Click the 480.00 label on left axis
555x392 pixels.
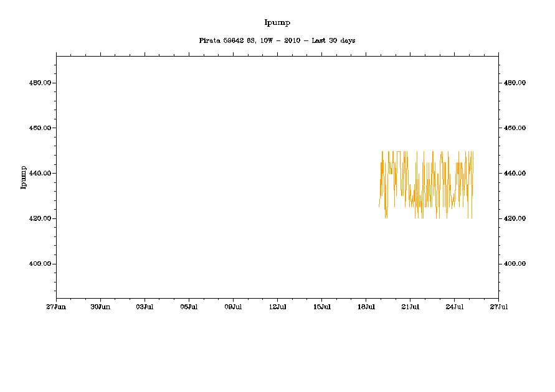39,83
